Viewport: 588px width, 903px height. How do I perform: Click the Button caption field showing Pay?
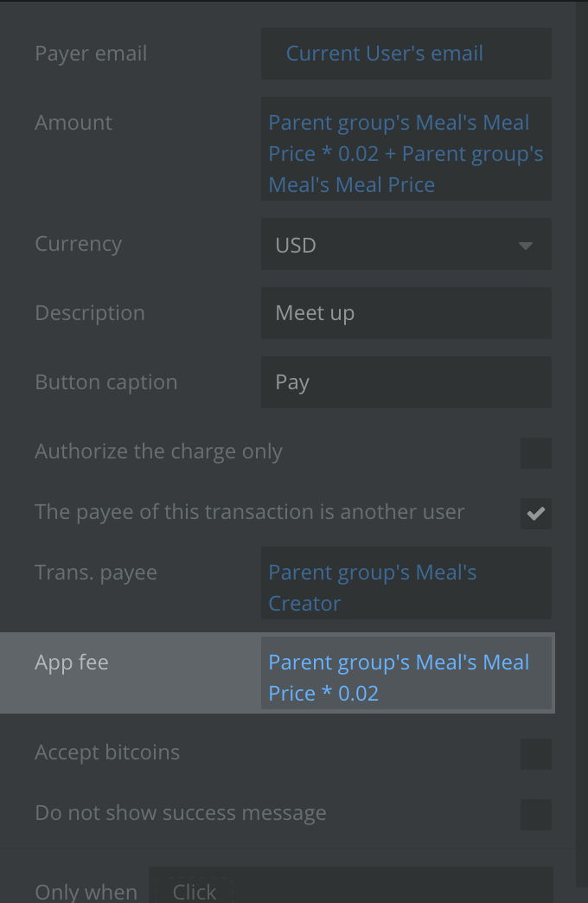pyautogui.click(x=406, y=382)
